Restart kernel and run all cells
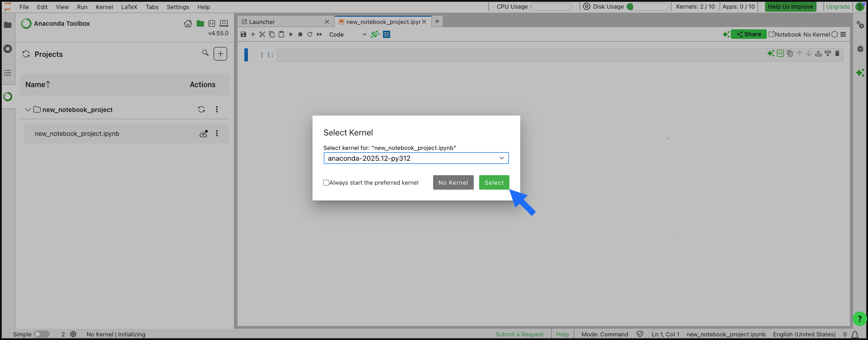The image size is (868, 340). pyautogui.click(x=319, y=34)
